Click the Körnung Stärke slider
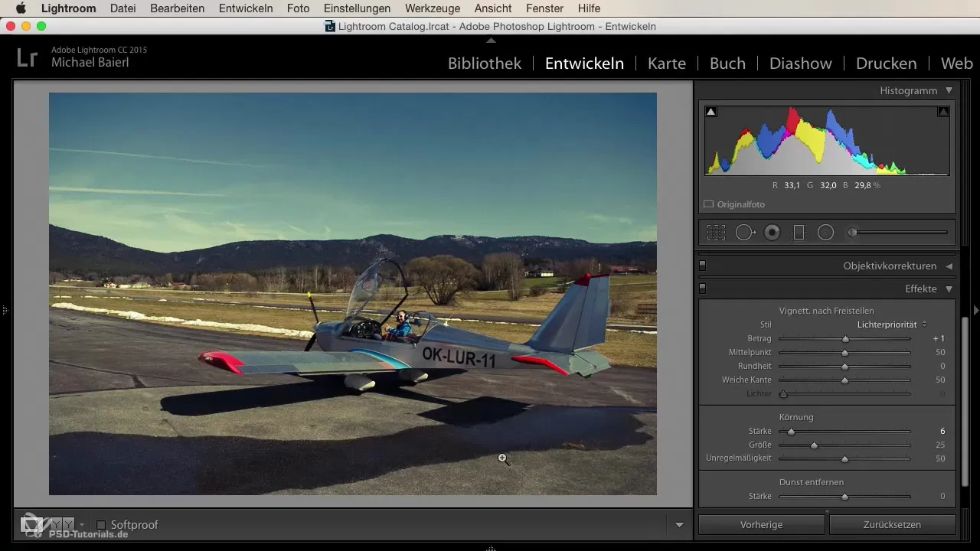The height and width of the screenshot is (551, 980). [x=845, y=432]
